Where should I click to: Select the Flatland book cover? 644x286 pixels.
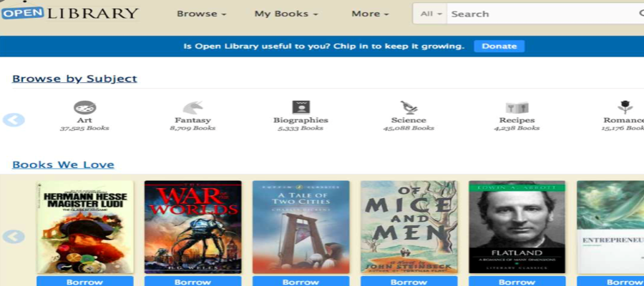[517, 227]
